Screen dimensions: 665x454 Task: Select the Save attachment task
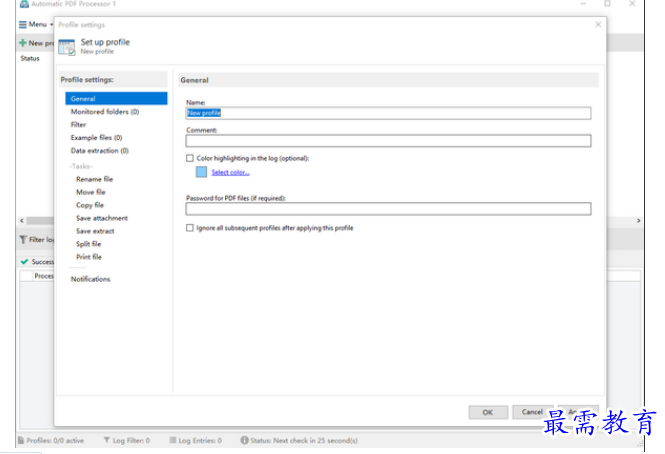point(102,218)
